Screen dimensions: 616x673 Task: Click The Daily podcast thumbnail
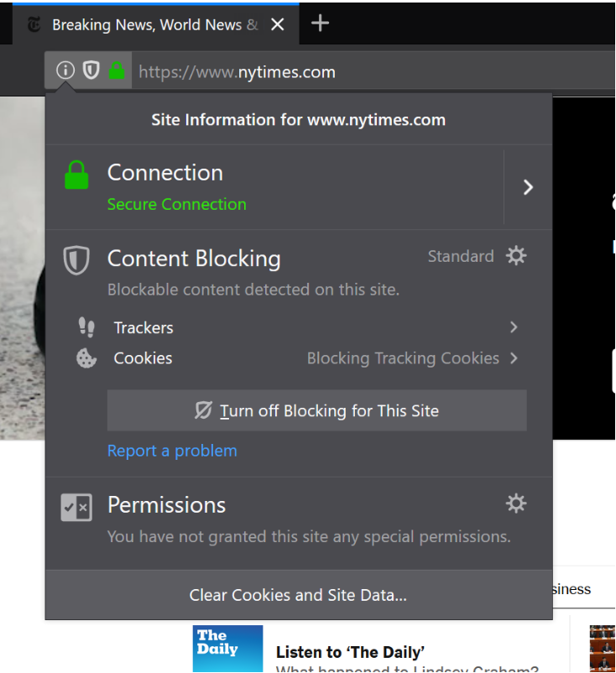tap(227, 649)
